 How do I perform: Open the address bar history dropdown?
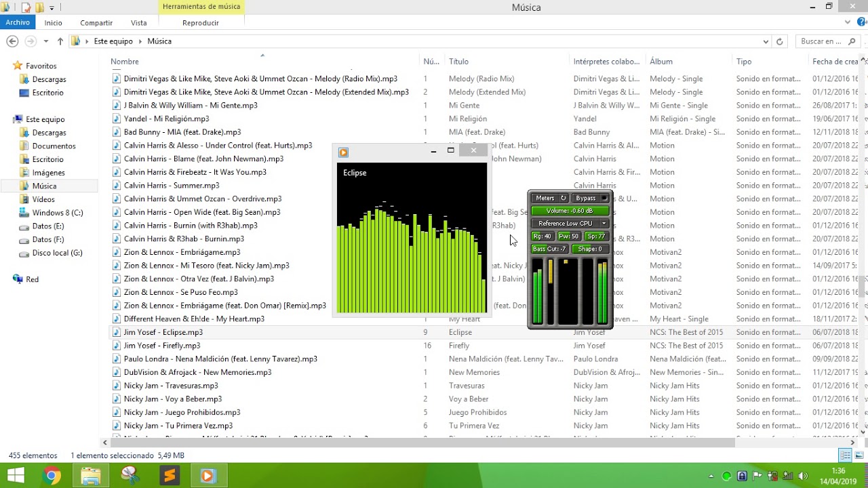tap(766, 41)
